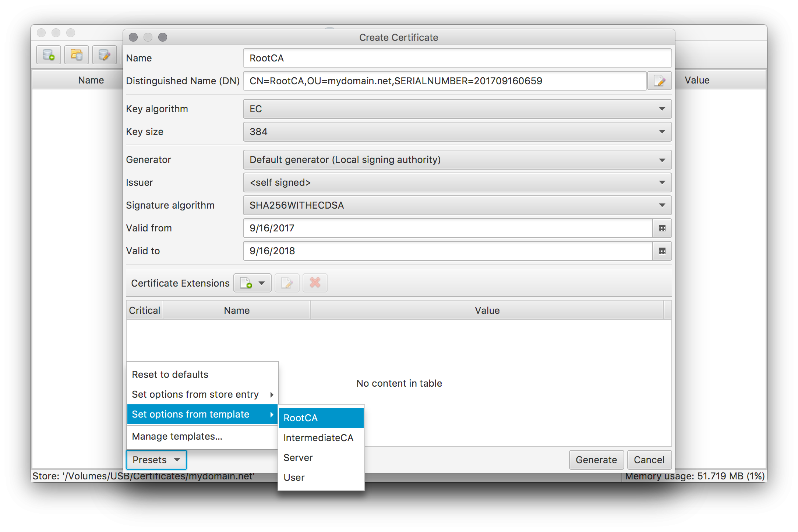This screenshot has height=532, width=798.
Task: Click the Critical column header
Action: click(x=145, y=311)
